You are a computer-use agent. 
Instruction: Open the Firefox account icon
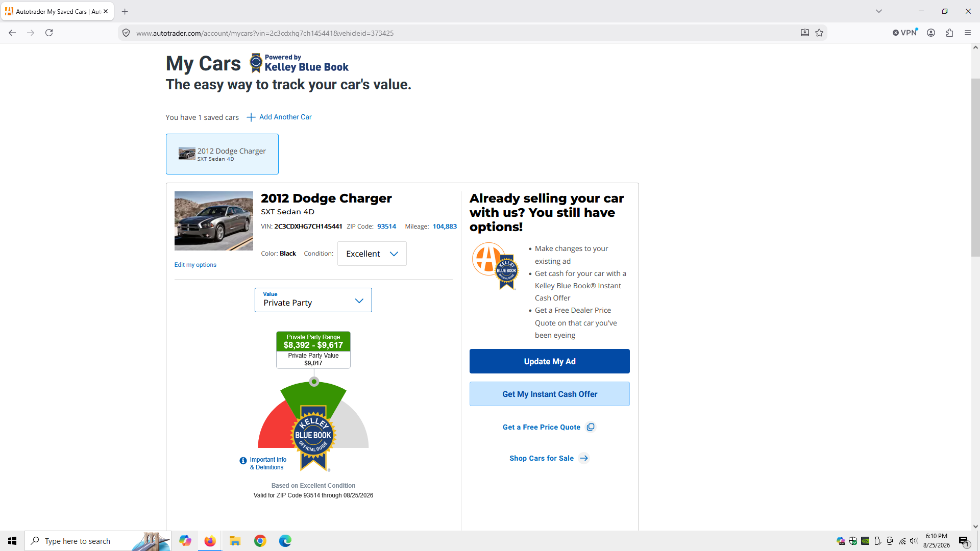pos(931,33)
